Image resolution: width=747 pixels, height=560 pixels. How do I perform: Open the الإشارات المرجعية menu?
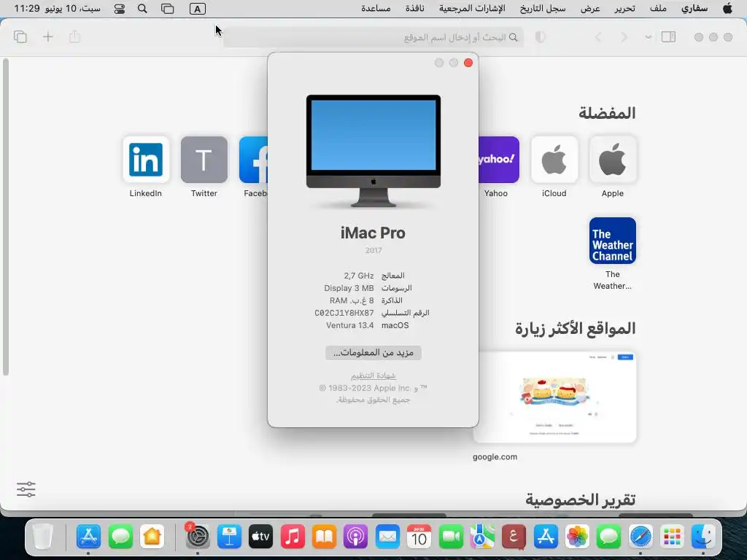pos(472,8)
